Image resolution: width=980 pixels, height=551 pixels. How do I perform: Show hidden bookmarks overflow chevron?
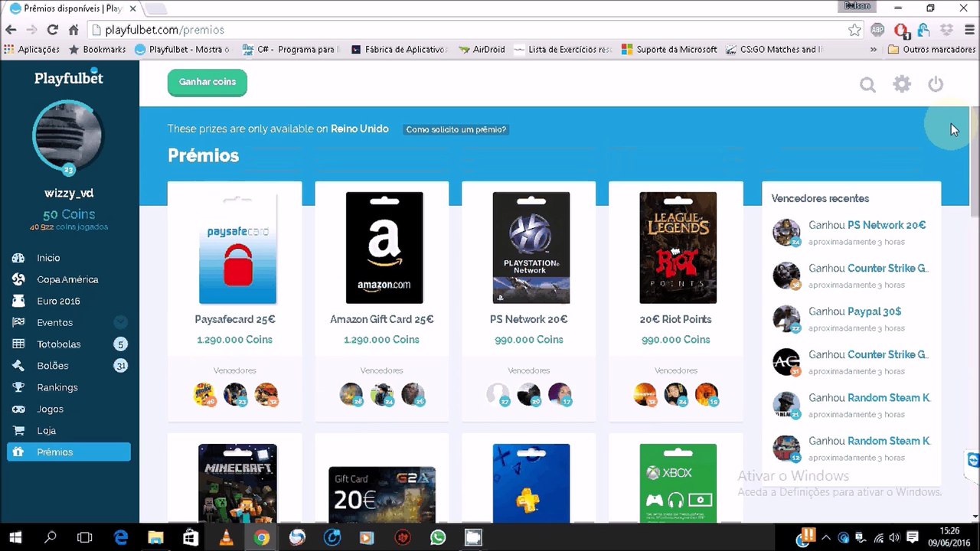click(x=874, y=49)
